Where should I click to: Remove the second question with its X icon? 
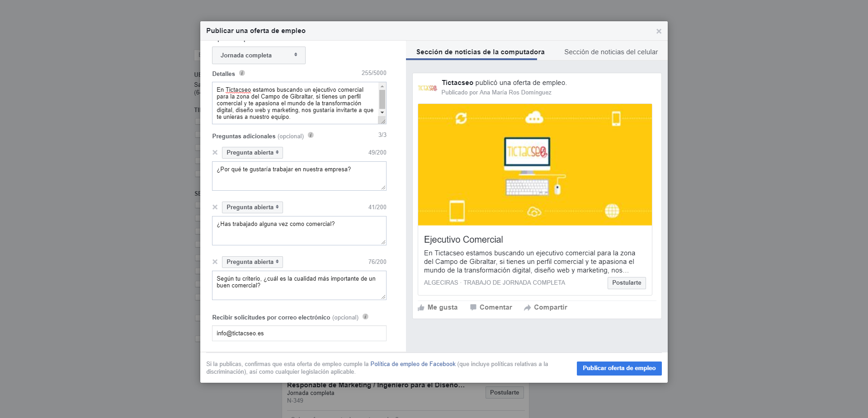[215, 207]
